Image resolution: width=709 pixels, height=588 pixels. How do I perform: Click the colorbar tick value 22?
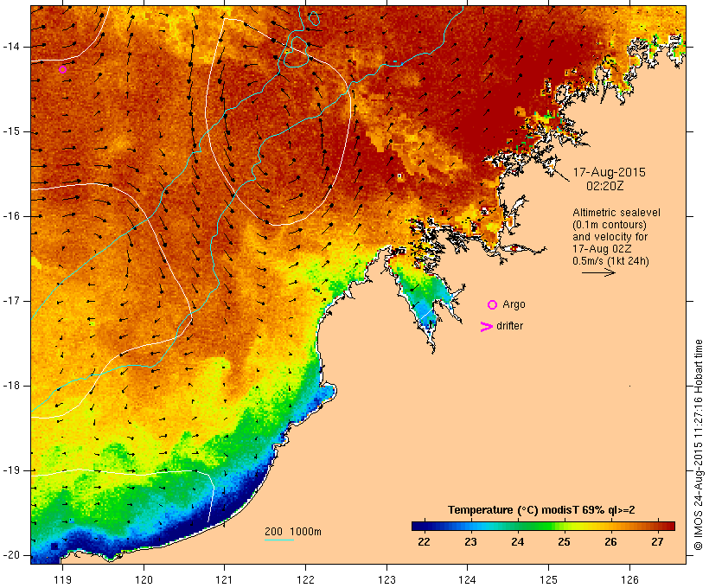pos(425,542)
